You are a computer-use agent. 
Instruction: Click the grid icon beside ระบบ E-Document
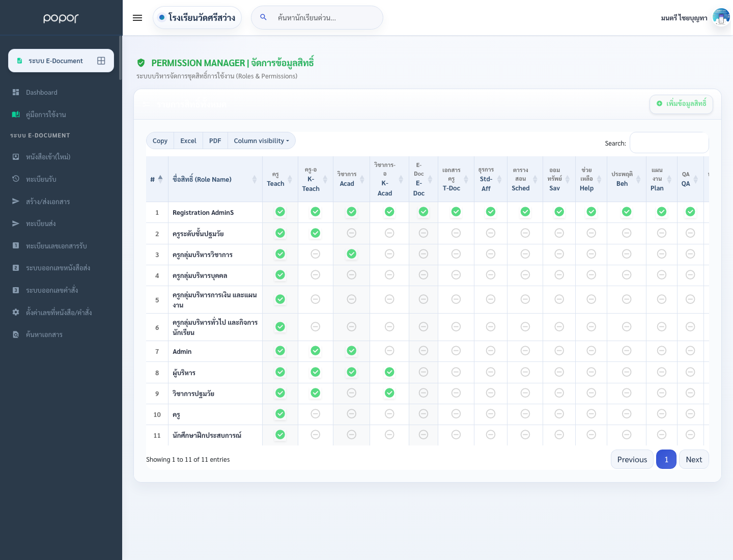(x=101, y=61)
